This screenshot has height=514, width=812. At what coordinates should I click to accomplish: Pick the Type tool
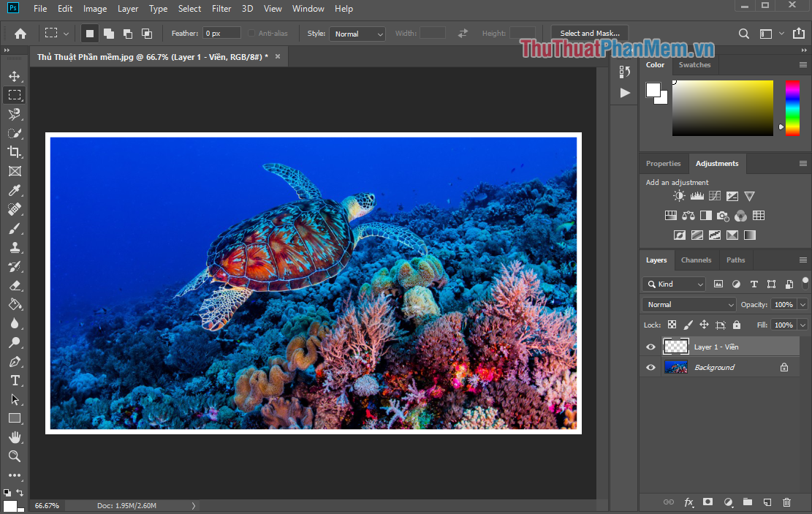pos(15,380)
